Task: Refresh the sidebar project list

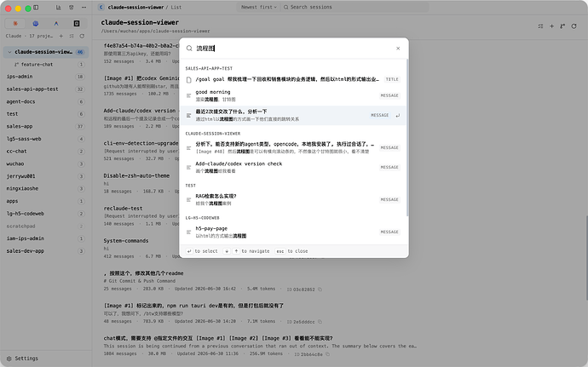Action: 82,36
